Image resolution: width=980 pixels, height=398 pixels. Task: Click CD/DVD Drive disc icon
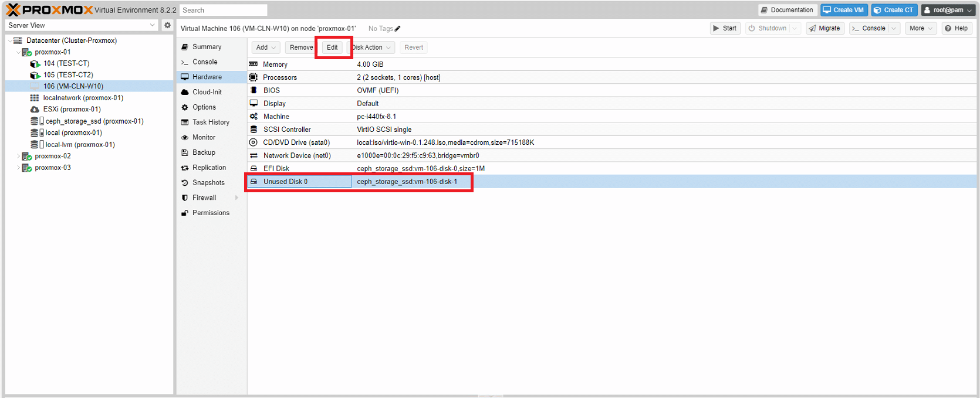[254, 142]
